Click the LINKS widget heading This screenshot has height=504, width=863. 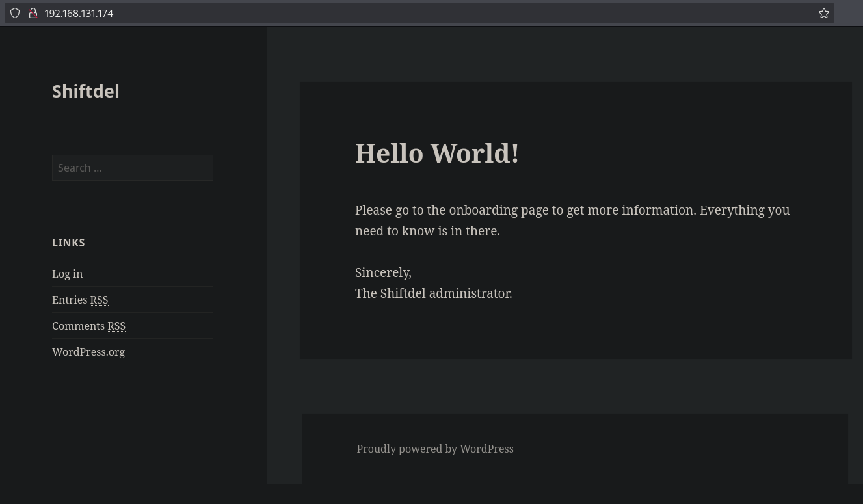[x=68, y=243]
